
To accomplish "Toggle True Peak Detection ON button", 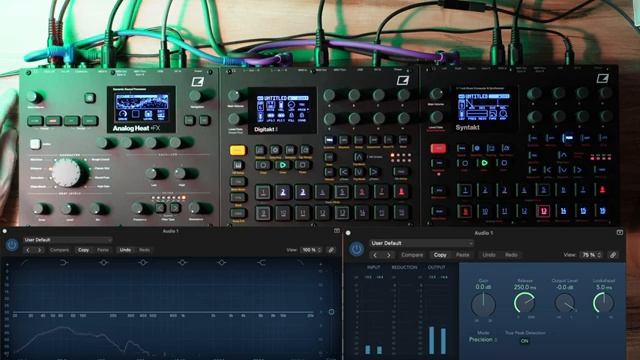I will [x=524, y=340].
